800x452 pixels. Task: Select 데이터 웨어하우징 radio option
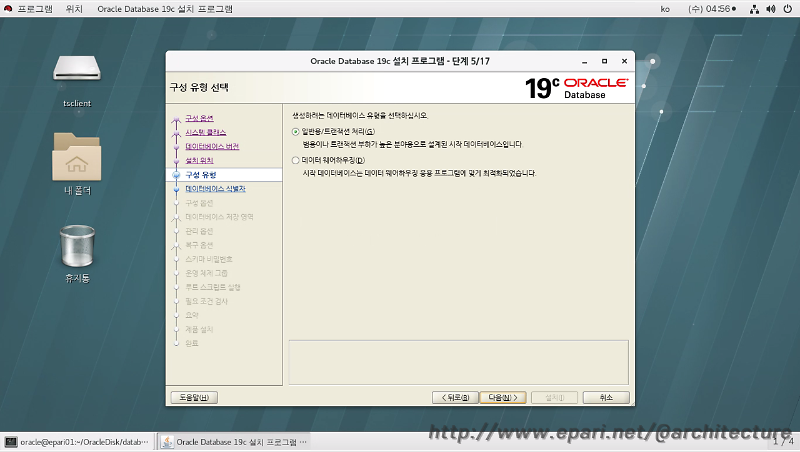295,160
